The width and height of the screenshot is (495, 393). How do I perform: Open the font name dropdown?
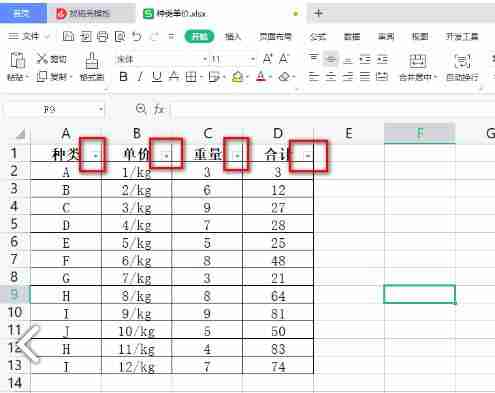(205, 59)
